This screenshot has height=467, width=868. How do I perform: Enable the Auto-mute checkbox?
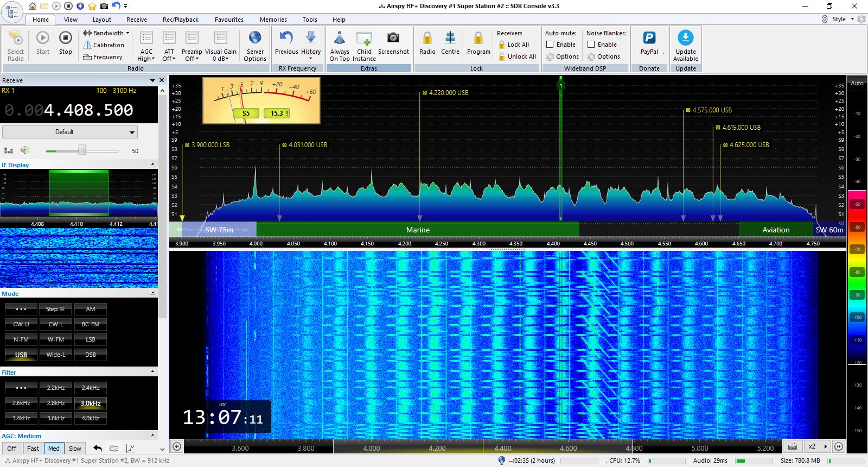click(550, 45)
